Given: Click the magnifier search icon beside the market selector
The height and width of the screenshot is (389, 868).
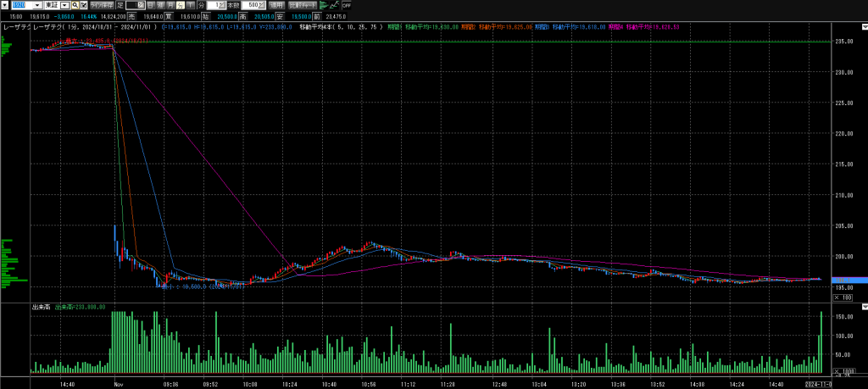Looking at the screenshot, I should (x=74, y=5).
